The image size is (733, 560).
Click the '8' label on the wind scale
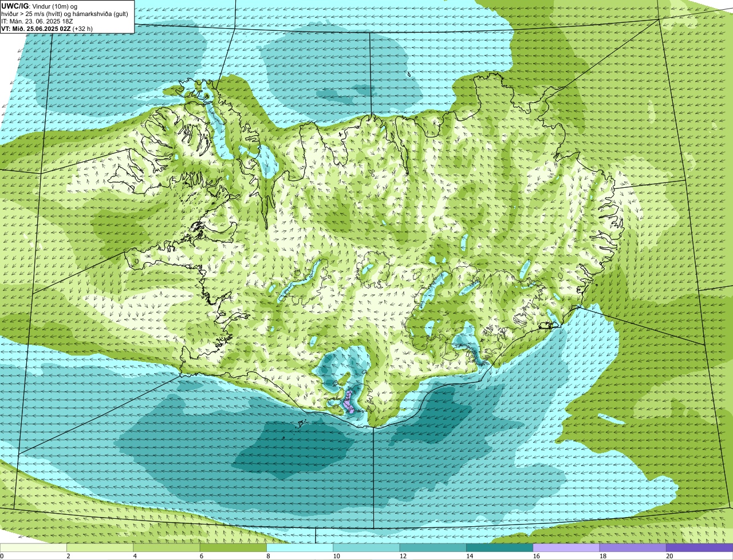[x=268, y=556]
